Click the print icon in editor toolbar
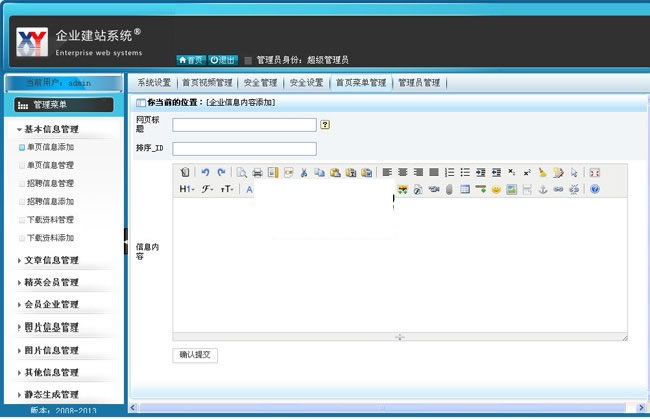 pyautogui.click(x=258, y=172)
